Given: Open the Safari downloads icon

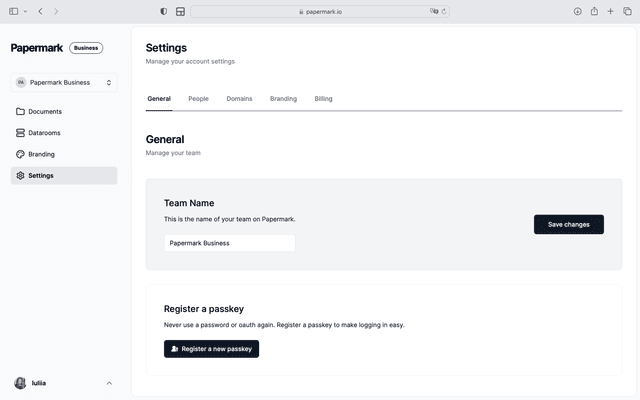Looking at the screenshot, I should tap(578, 11).
